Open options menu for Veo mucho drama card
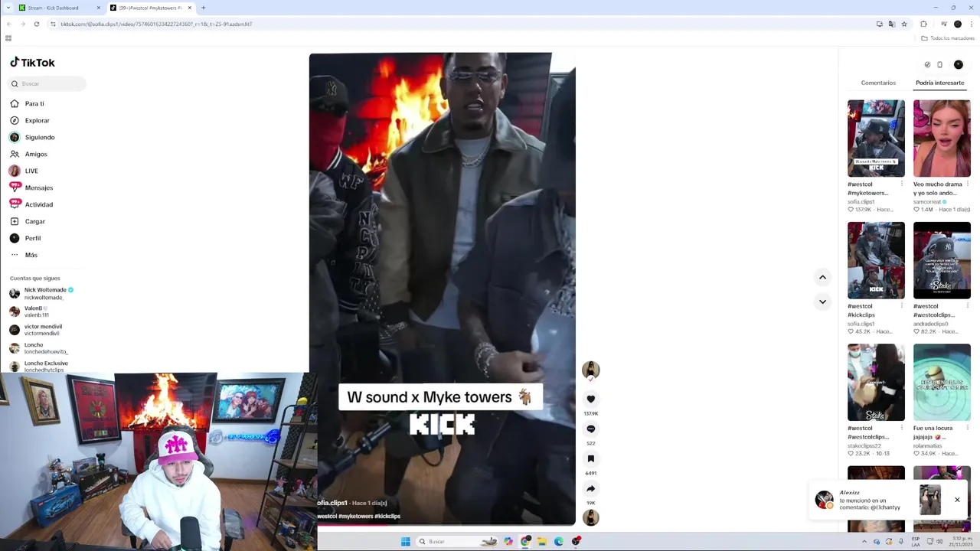The image size is (980, 551). (967, 184)
